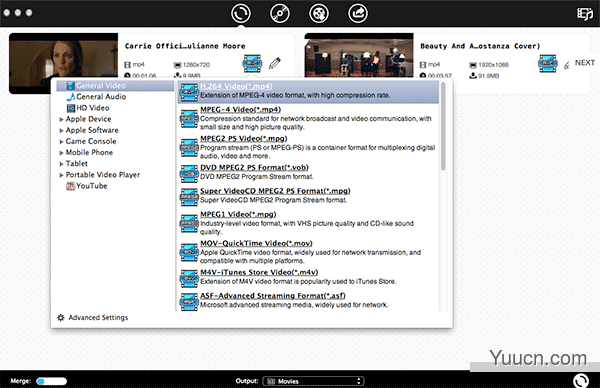Image resolution: width=600 pixels, height=388 pixels.
Task: Click the format icon for Beauty And A video
Action: pyautogui.click(x=548, y=63)
